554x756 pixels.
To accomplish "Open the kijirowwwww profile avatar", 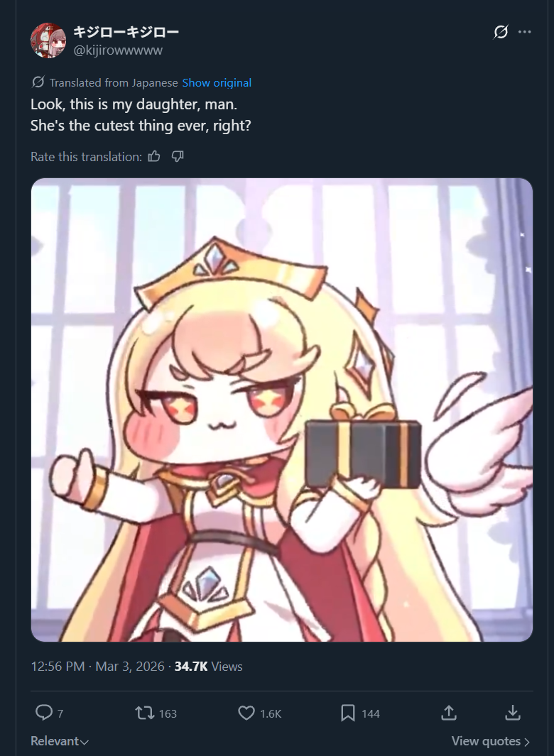I will [48, 40].
